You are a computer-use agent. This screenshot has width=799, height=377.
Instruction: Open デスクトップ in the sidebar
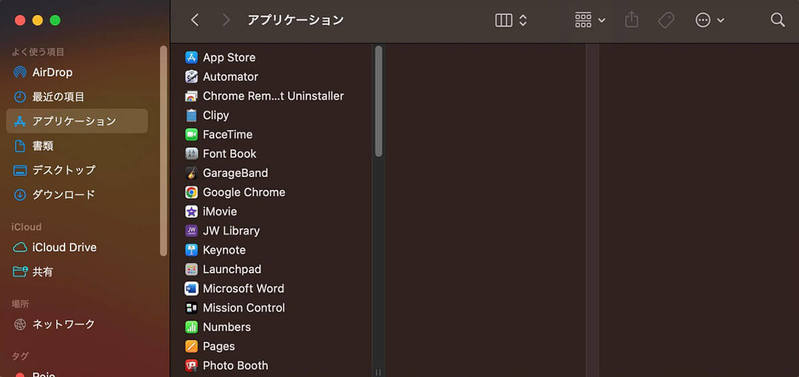[x=77, y=170]
